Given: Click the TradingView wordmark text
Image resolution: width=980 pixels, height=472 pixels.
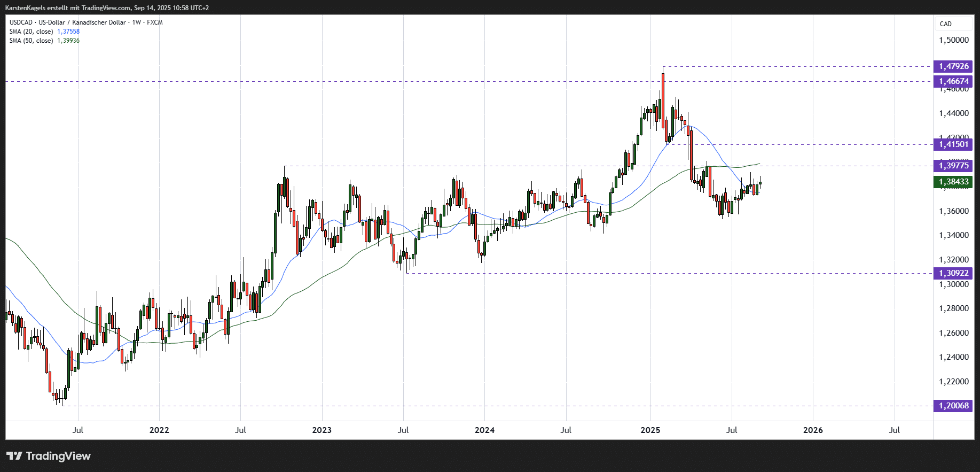Looking at the screenshot, I should point(58,456).
